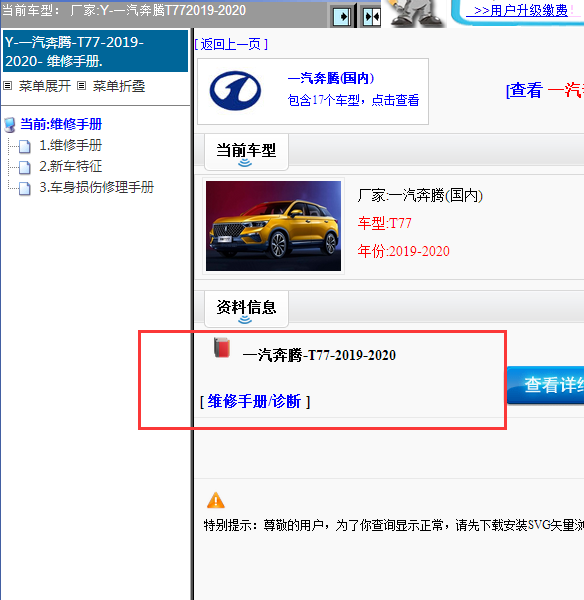Click 返回上一页 to go back
Viewport: 584px width, 600px height.
click(x=231, y=44)
